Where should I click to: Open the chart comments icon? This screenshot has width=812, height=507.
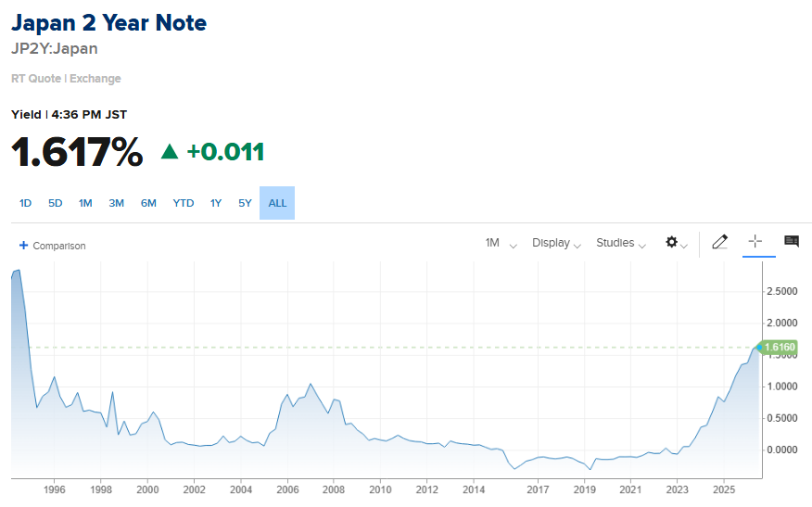pos(792,241)
